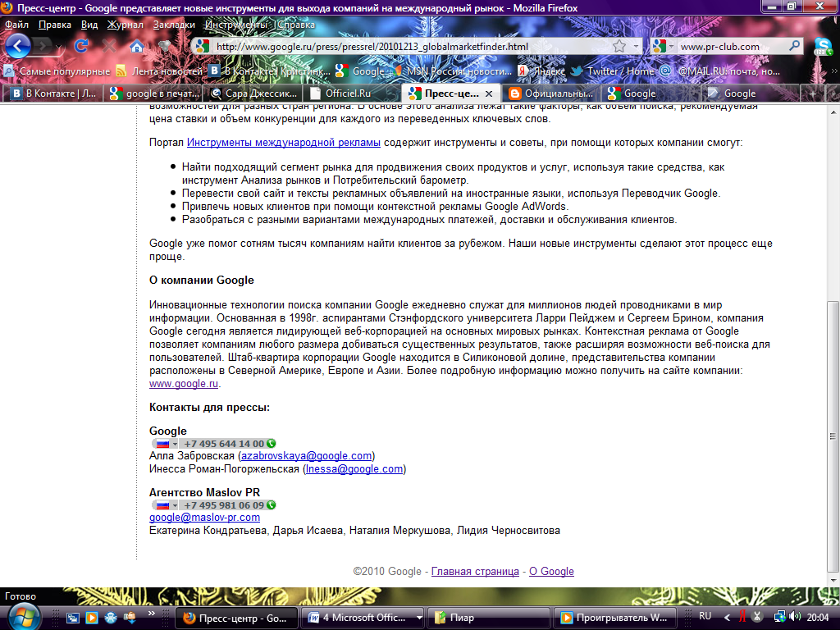Open the google@maslov-pr.com email link
840x630 pixels.
coord(204,518)
